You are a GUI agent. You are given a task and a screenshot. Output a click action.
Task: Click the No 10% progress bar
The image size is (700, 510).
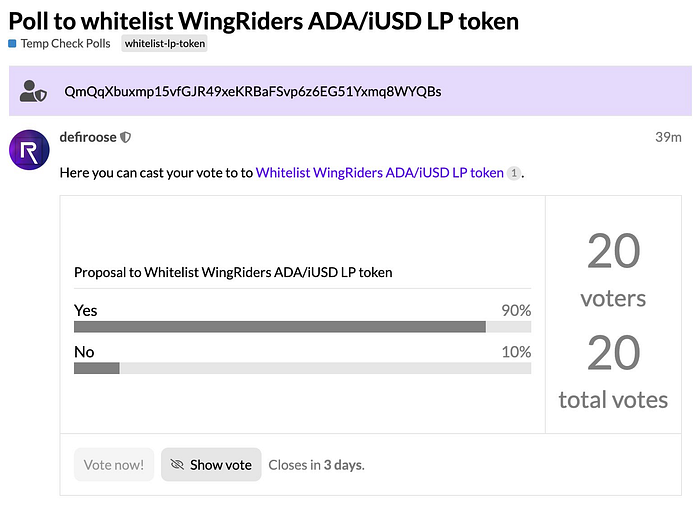(302, 368)
